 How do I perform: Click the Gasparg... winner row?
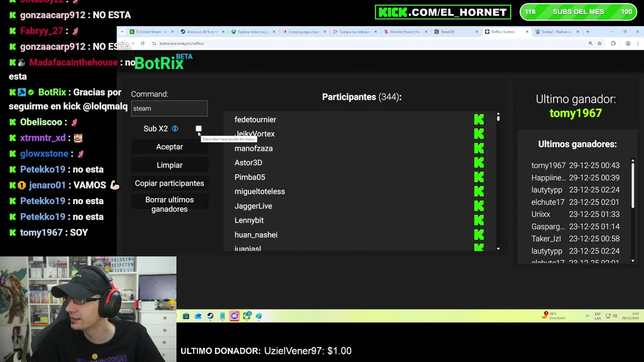(x=576, y=227)
